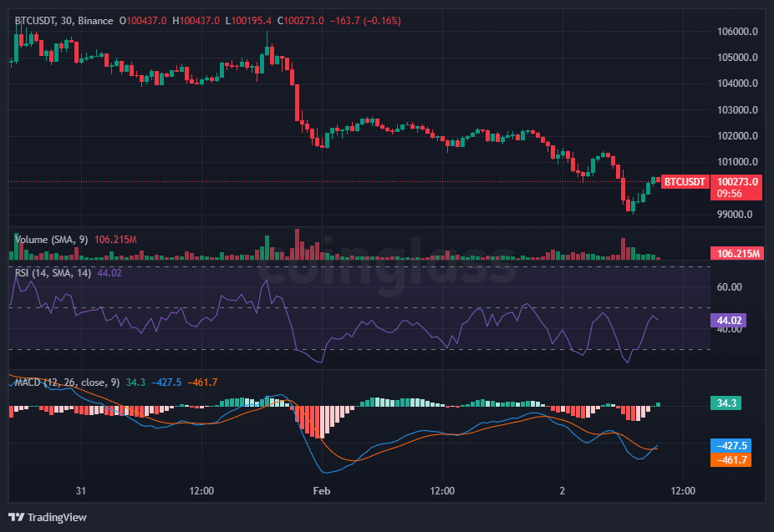Click the 60.00 level on RSI axis
The width and height of the screenshot is (774, 532).
(x=730, y=287)
